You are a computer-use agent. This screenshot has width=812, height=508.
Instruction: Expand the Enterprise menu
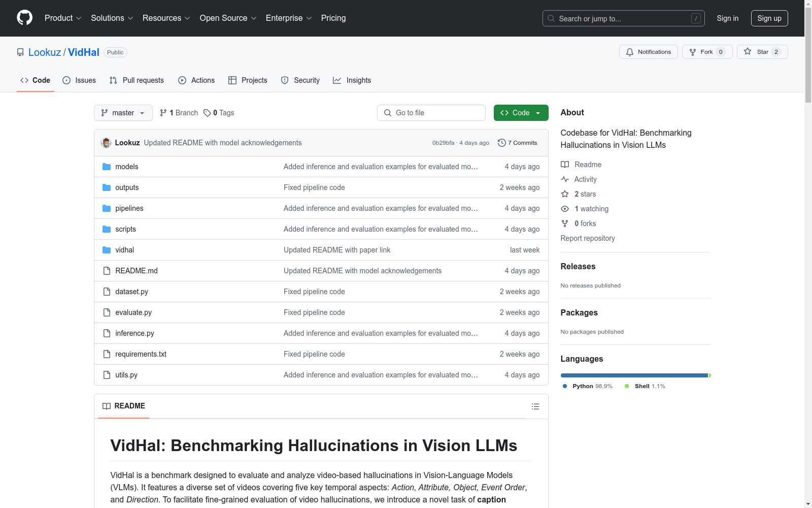289,18
